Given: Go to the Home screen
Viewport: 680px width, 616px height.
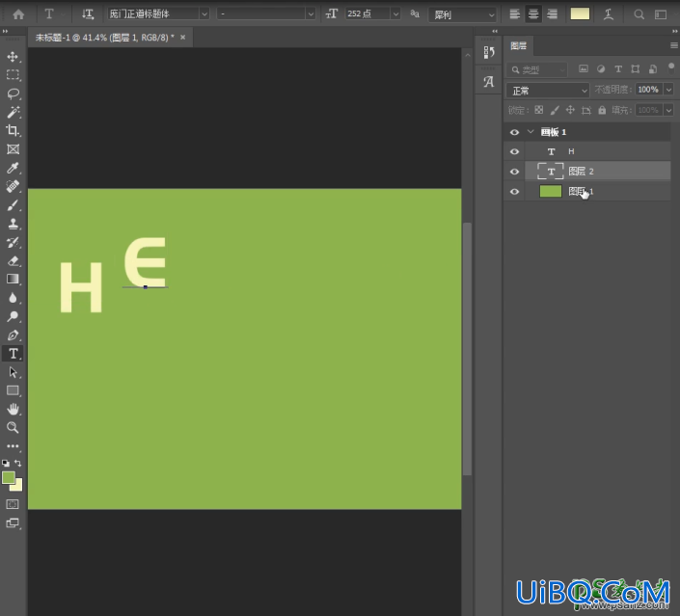Looking at the screenshot, I should click(x=18, y=14).
